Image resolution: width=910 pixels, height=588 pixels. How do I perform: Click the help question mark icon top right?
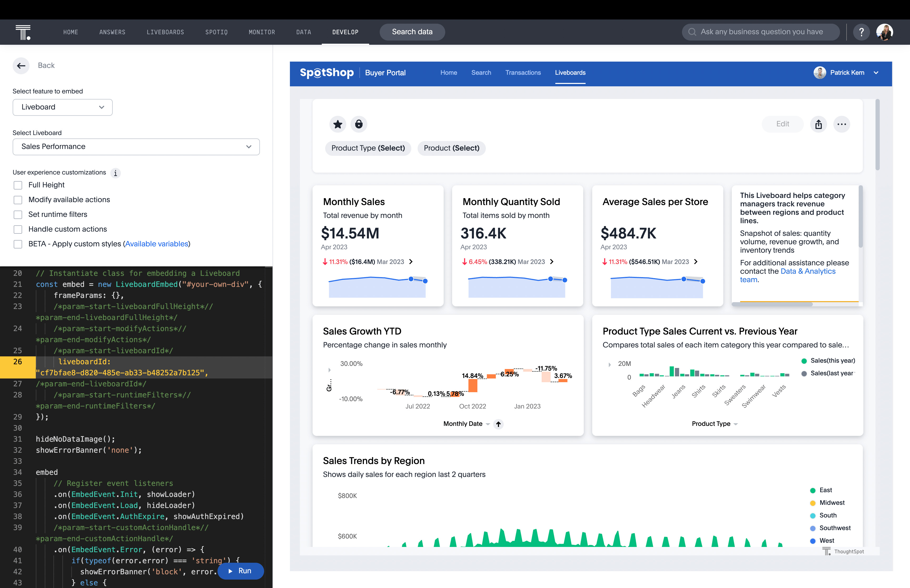click(x=862, y=32)
